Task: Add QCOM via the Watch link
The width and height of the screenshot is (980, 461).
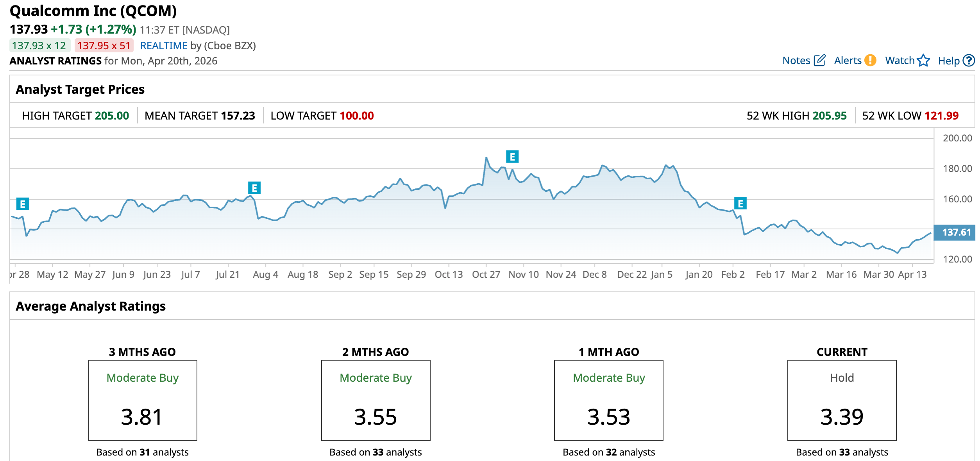Action: coord(900,61)
